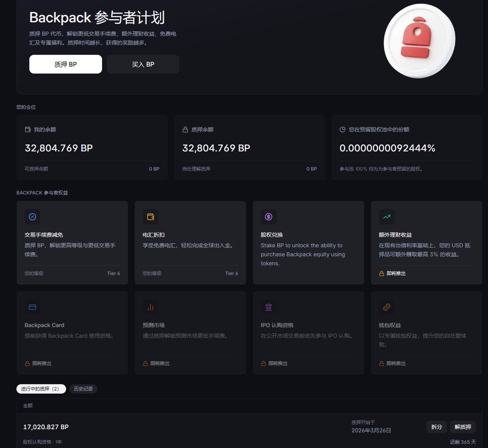488x448 pixels.
Task: Click the 股权兑换 card title
Action: coord(272,235)
